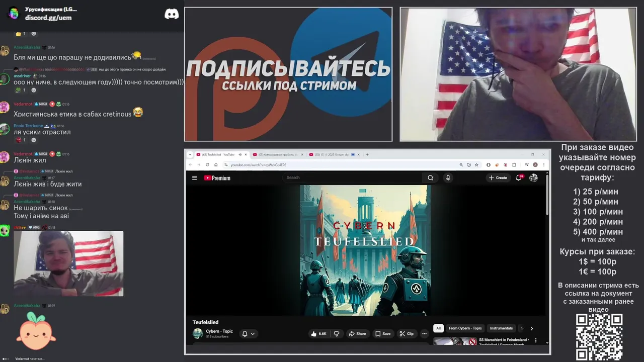644x362 pixels.
Task: Open the YouTube hamburger guide menu
Action: [x=194, y=177]
